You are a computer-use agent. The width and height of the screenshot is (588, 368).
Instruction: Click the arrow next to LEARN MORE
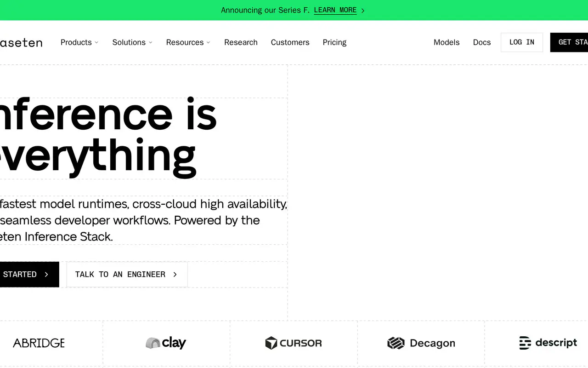363,11
